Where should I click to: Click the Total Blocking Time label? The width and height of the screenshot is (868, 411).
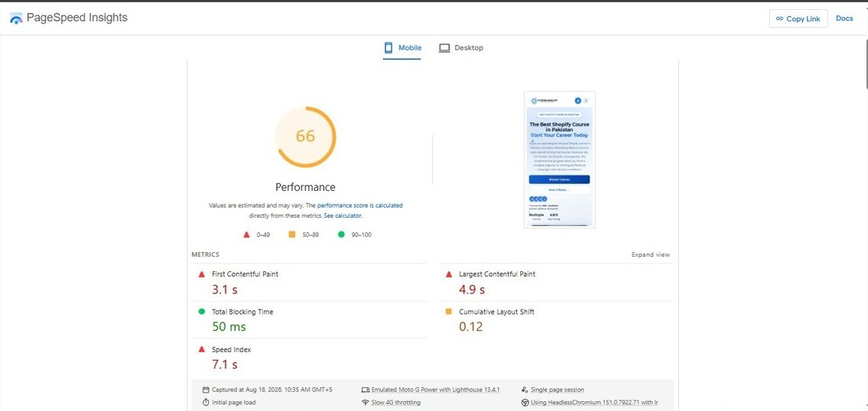pos(242,312)
